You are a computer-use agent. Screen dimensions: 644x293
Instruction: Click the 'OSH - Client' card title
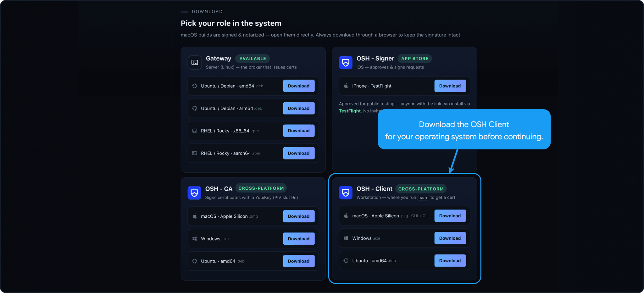click(x=375, y=189)
